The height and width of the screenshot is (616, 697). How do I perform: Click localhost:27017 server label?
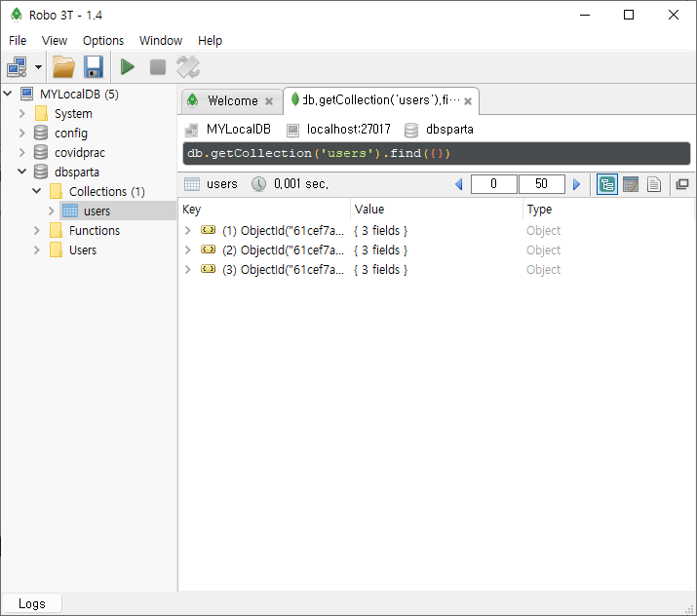pos(349,130)
